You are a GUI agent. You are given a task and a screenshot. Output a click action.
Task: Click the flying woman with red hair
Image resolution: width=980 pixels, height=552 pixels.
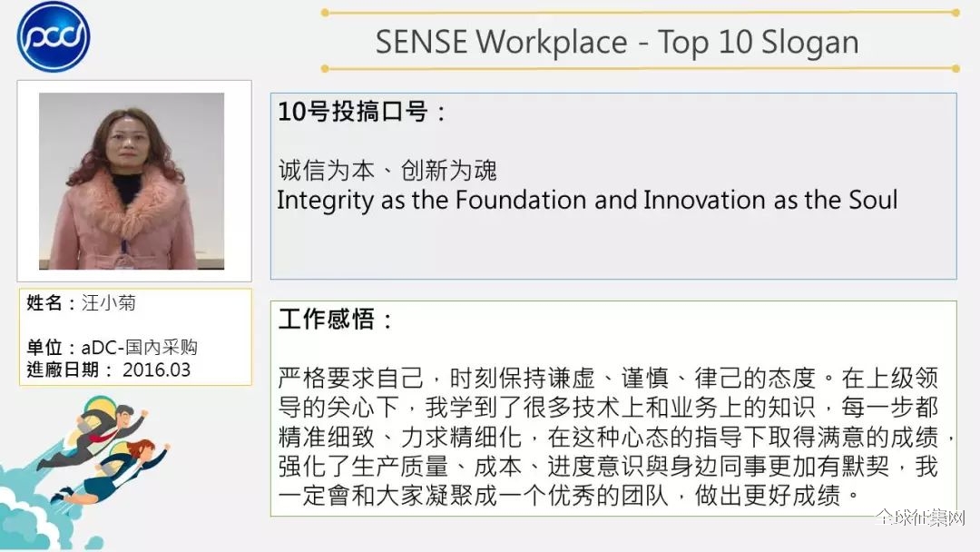112,472
